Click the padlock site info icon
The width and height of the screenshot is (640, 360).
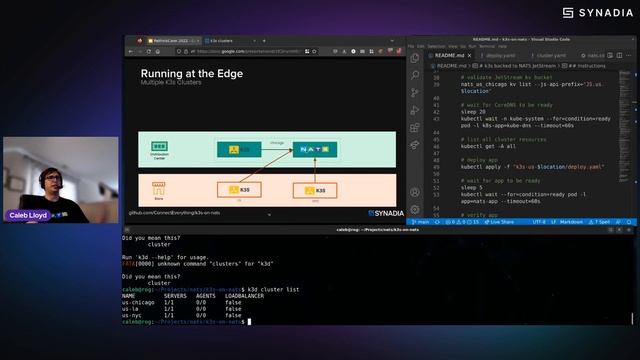[186, 51]
